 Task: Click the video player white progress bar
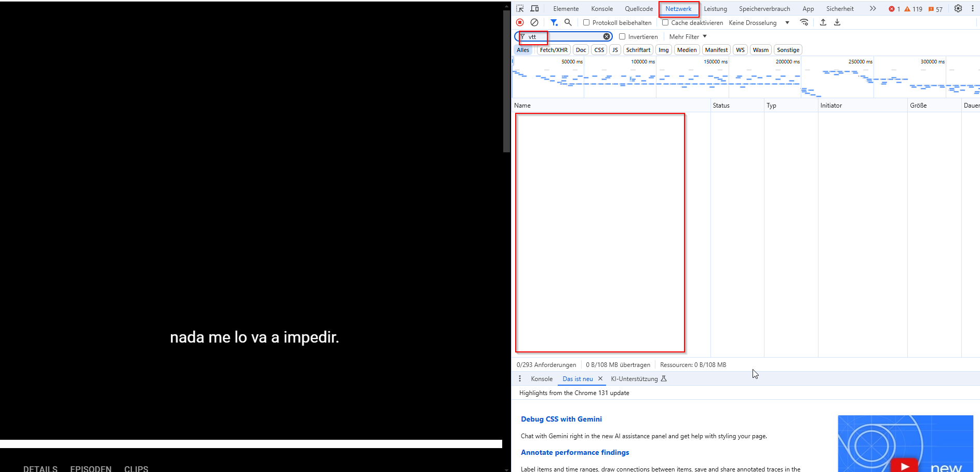(251, 444)
